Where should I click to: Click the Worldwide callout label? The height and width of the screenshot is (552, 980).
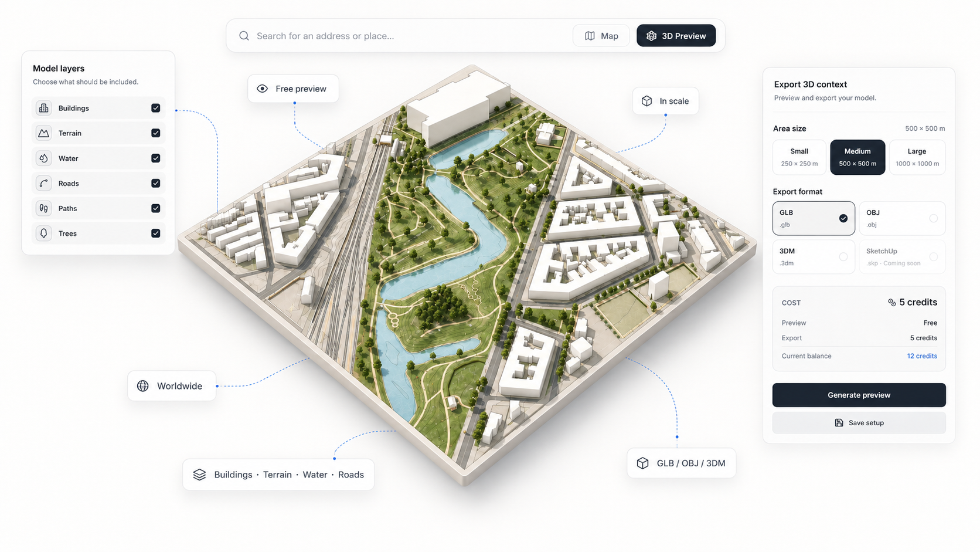(172, 386)
